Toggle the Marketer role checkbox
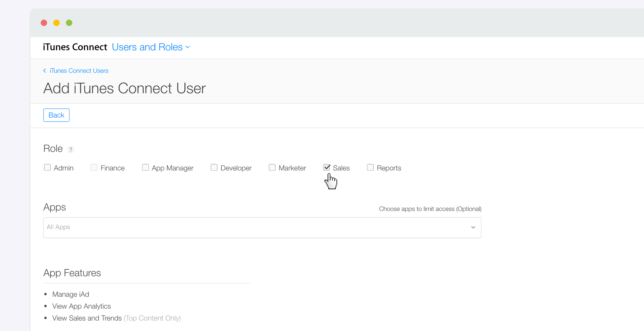The image size is (644, 331). (x=272, y=167)
